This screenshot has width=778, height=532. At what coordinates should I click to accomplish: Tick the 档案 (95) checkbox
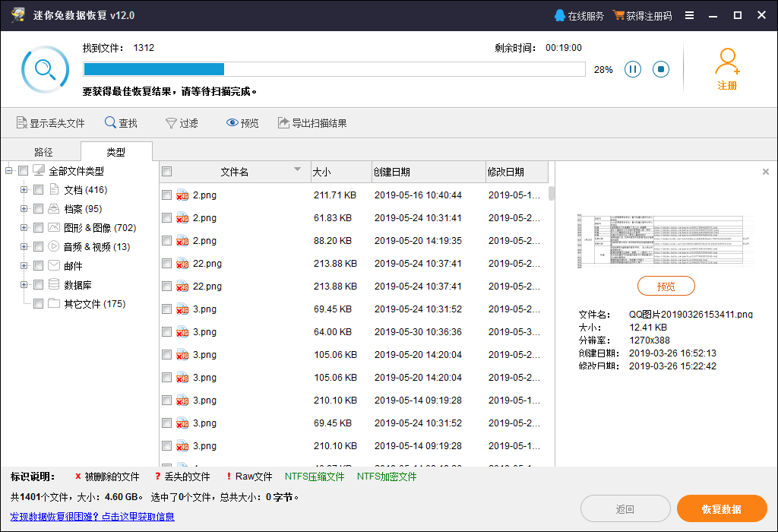[38, 208]
